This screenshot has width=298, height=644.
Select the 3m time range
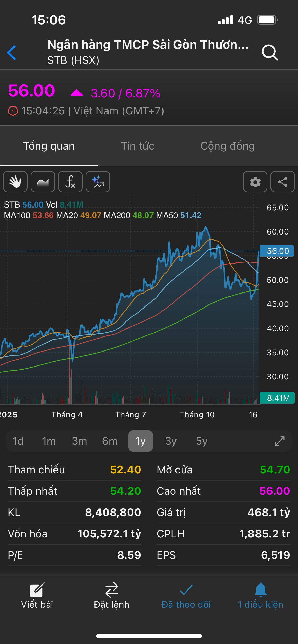79,441
